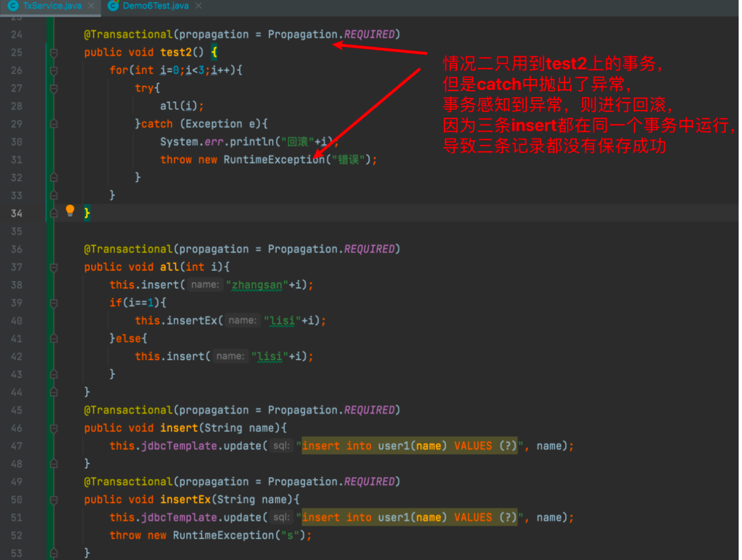Collapse the else block fold marker on line 41
The height and width of the screenshot is (560, 742).
point(54,339)
